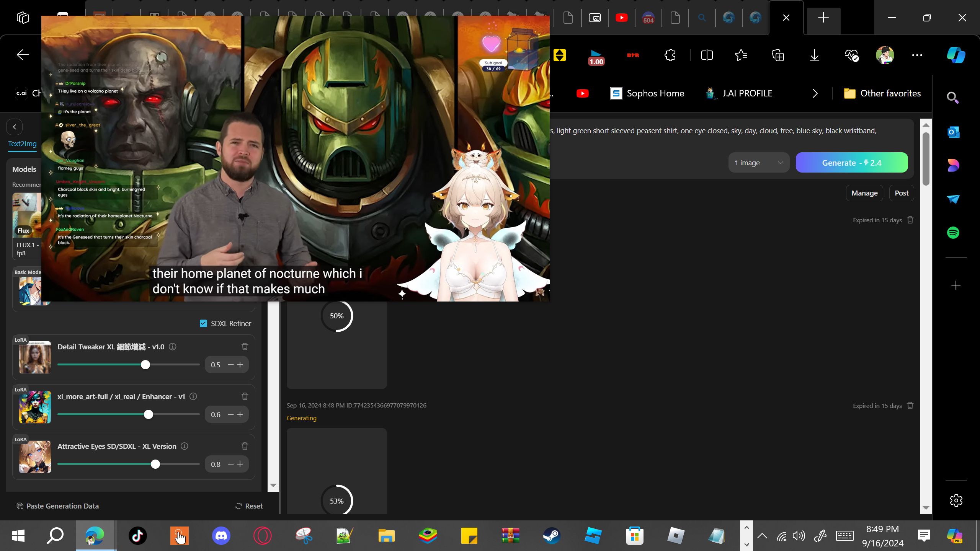This screenshot has height=551, width=980.
Task: Open YouTube favorite in favorites bar
Action: tap(582, 93)
